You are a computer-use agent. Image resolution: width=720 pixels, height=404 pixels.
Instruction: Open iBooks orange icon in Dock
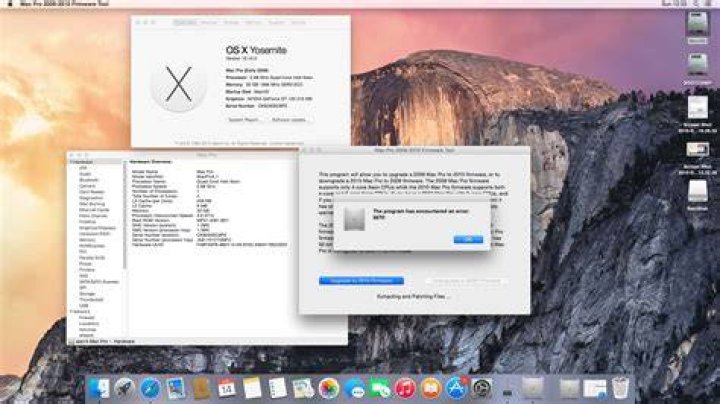coord(431,389)
